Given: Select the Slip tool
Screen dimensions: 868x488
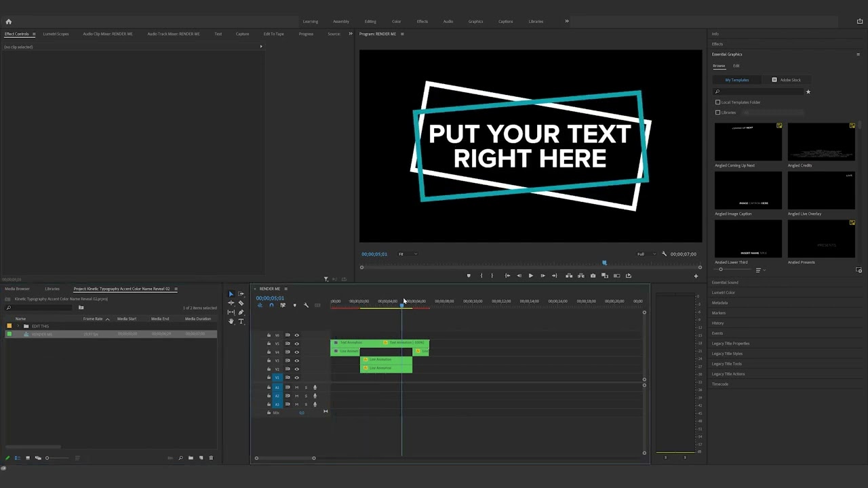Looking at the screenshot, I should coord(231,312).
